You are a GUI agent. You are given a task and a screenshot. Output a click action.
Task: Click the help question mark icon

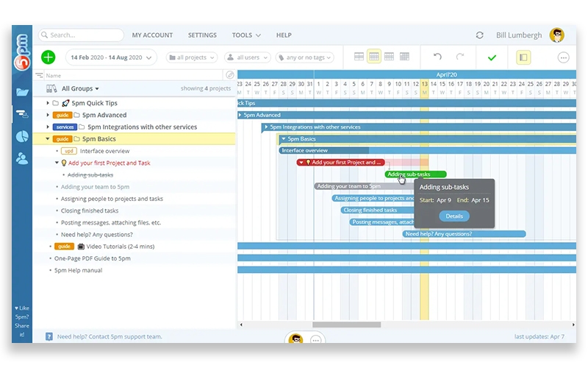click(x=49, y=336)
